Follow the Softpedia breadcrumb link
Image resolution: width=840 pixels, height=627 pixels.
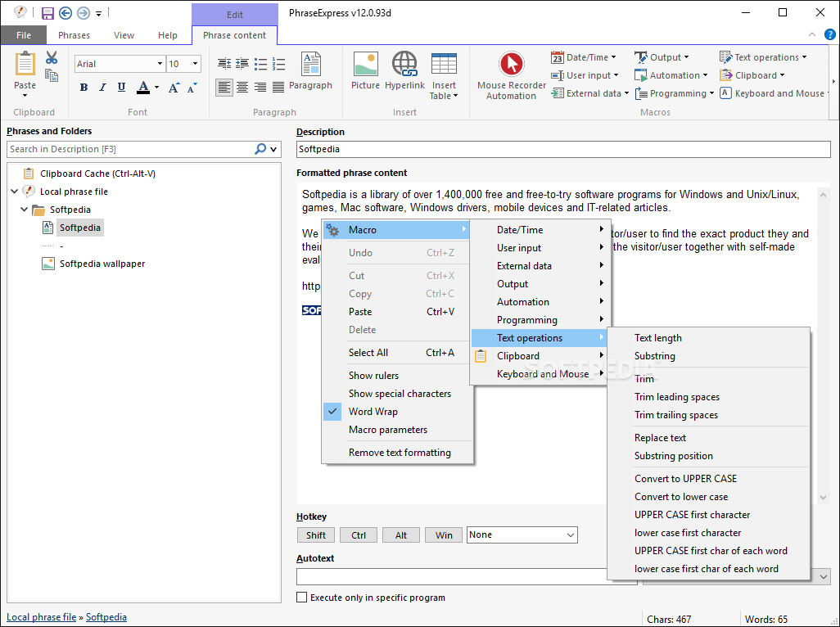click(106, 617)
